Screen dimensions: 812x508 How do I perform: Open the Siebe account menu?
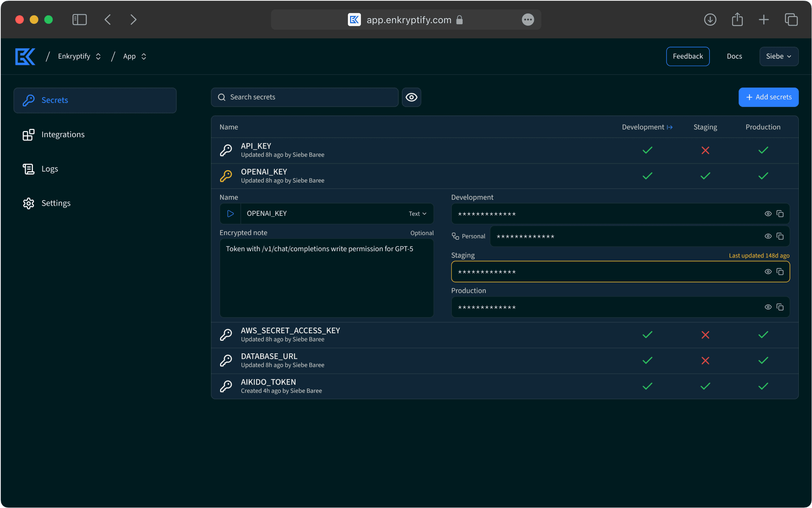[x=778, y=56]
